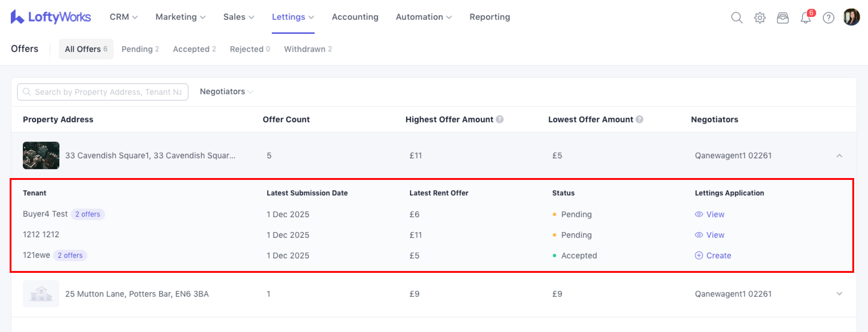
Task: Open the global search magnifier icon
Action: pos(737,17)
